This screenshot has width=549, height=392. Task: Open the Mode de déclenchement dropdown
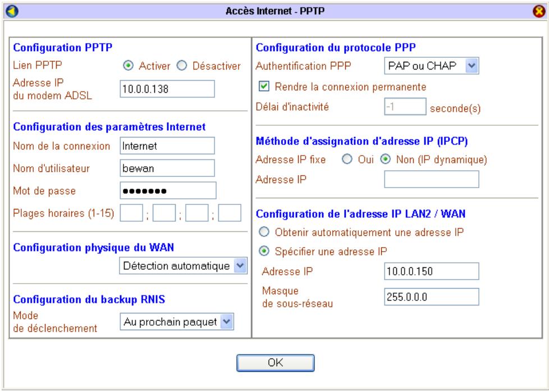(x=176, y=322)
